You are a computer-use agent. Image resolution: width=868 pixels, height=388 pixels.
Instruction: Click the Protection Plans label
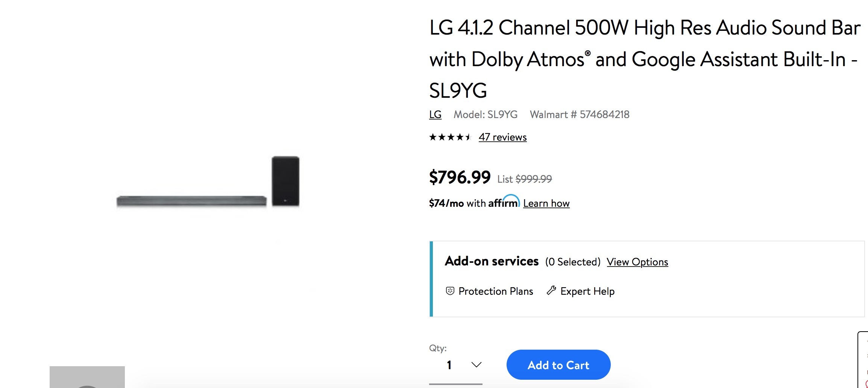click(496, 291)
